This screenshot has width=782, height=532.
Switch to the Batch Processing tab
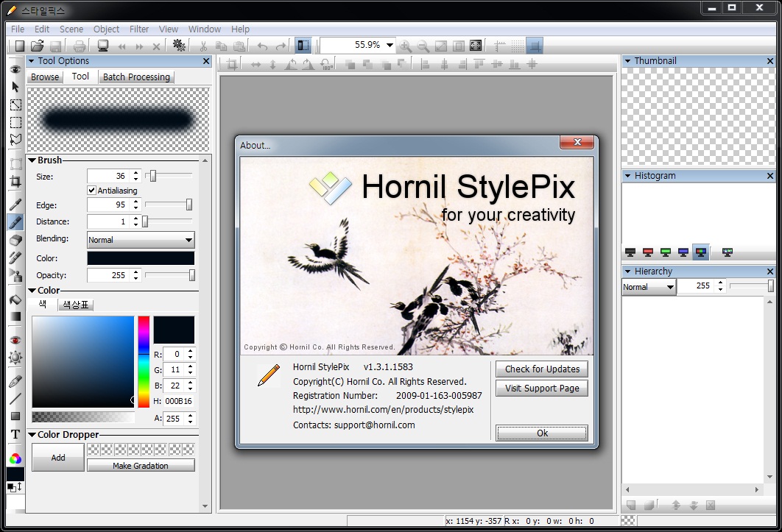[x=136, y=77]
